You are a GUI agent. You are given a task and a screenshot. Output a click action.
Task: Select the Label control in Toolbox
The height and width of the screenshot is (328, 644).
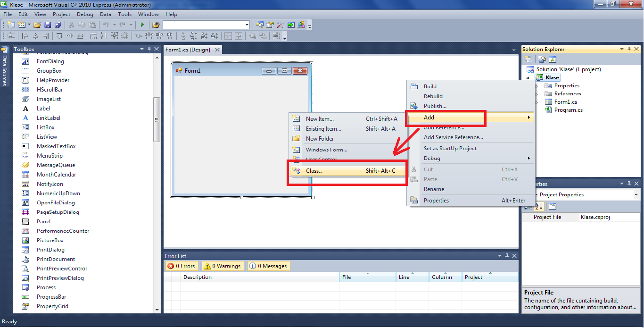[43, 109]
